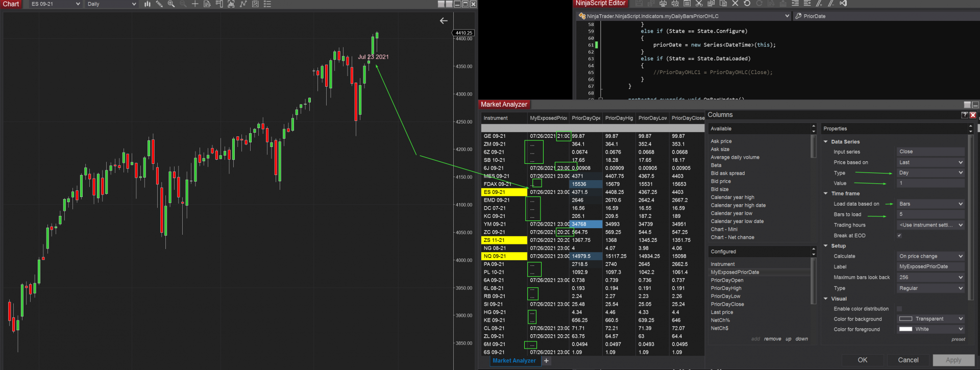Open the Trading hours dropdown
The height and width of the screenshot is (370, 980).
click(931, 225)
